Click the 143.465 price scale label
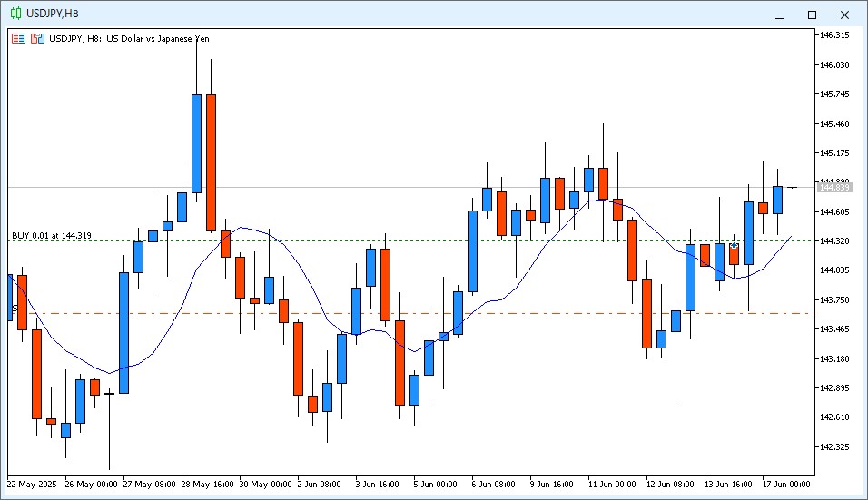This screenshot has width=868, height=500. pyautogui.click(x=834, y=329)
